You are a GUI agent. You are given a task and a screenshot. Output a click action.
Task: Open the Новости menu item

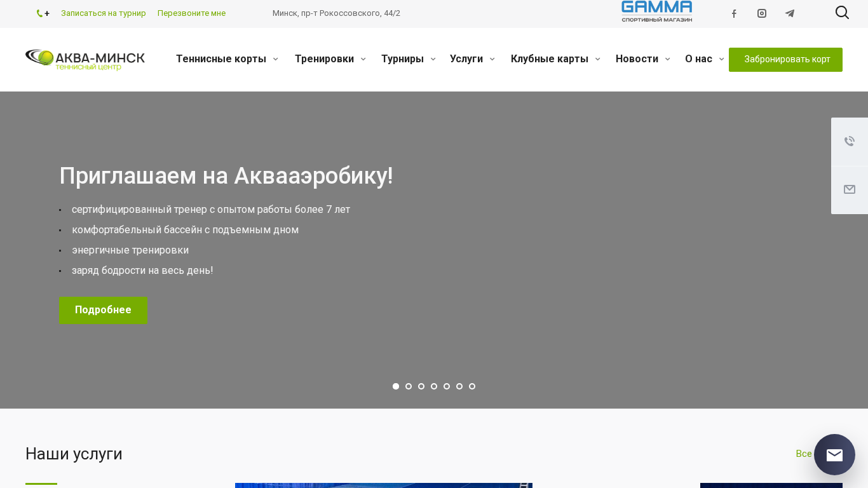pos(637,59)
